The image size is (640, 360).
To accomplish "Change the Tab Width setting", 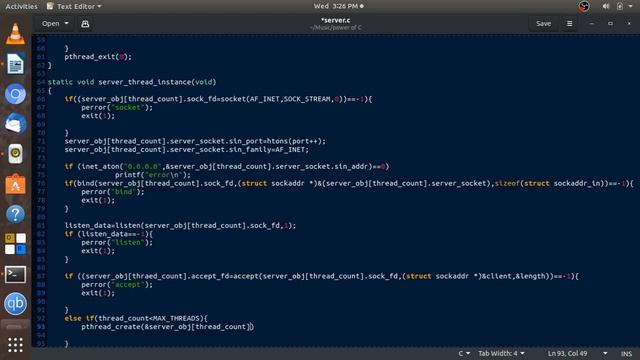I will tap(501, 353).
